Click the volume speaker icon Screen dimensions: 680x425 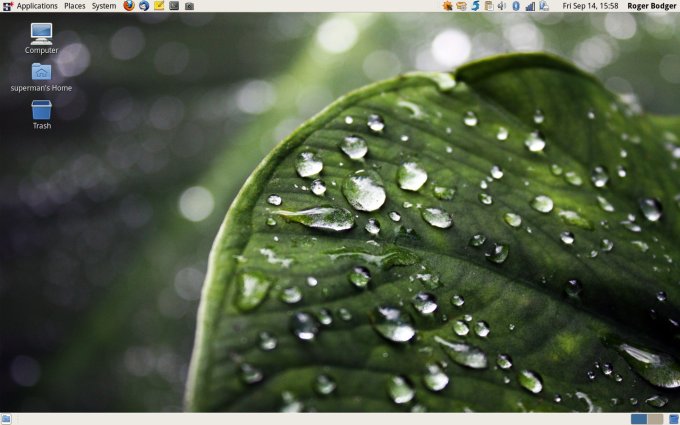pyautogui.click(x=502, y=6)
